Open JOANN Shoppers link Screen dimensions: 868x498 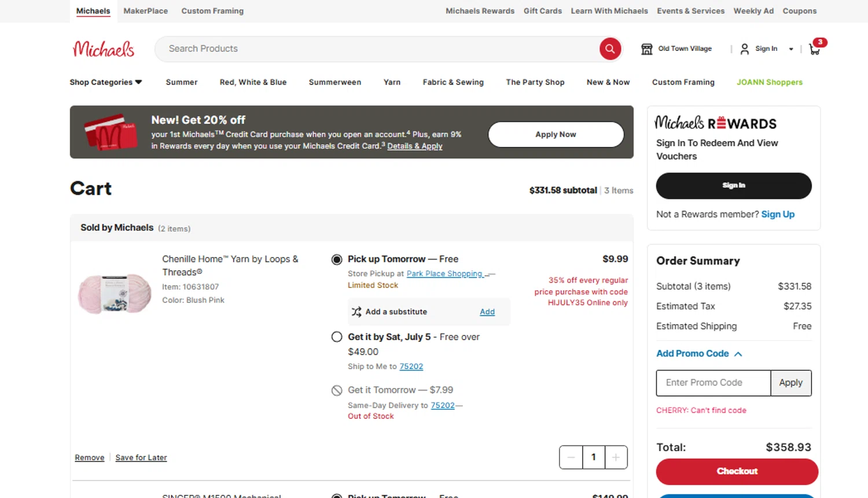tap(770, 82)
